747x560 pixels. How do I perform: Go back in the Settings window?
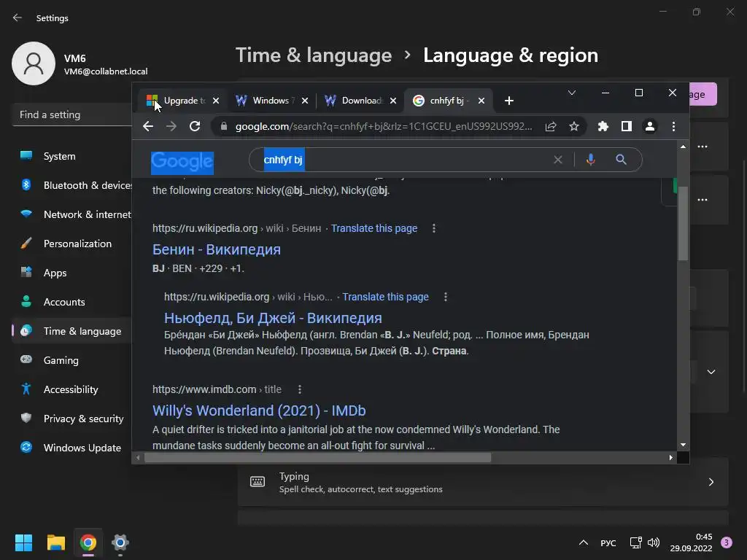(18, 17)
